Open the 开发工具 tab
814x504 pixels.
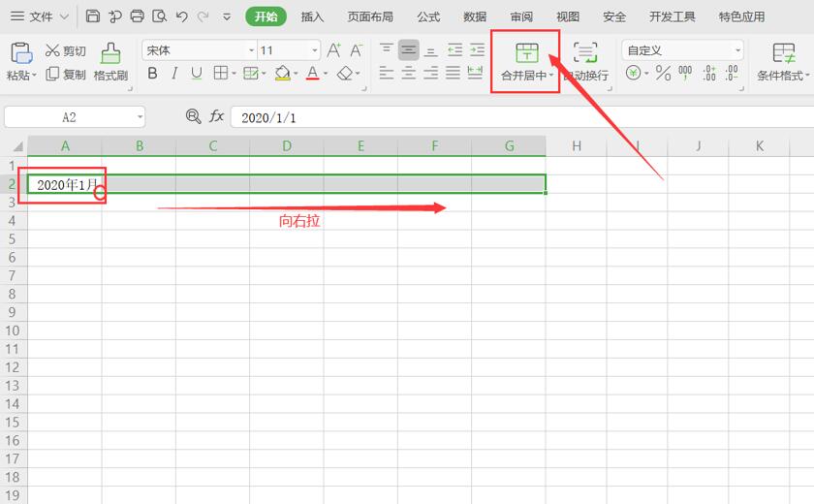tap(672, 16)
